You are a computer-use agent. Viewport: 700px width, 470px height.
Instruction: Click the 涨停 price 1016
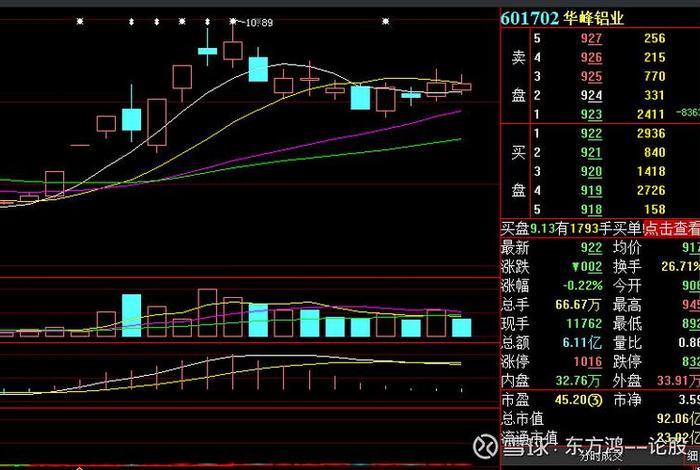click(x=588, y=362)
